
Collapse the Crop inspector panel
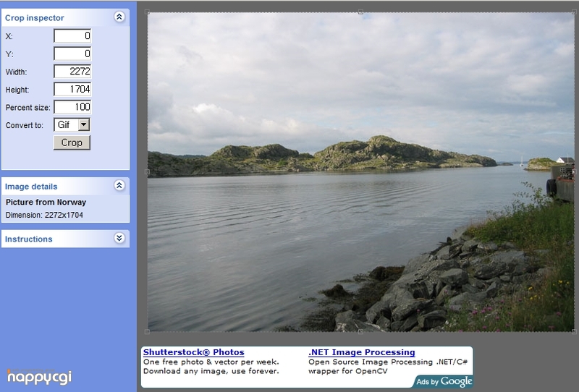click(x=119, y=17)
